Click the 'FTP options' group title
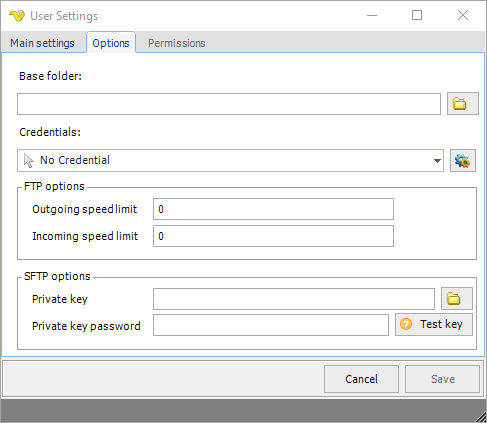Viewport: 487px width, 423px height. click(54, 186)
